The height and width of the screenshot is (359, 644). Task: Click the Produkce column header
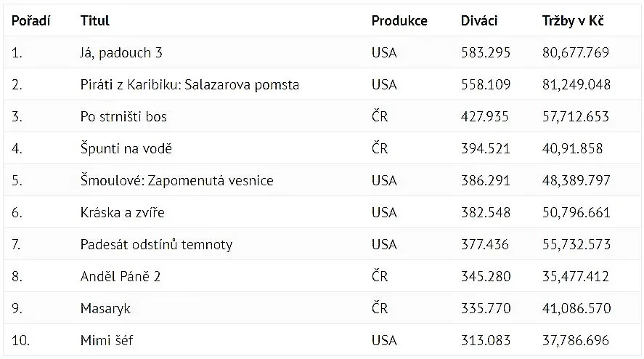399,20
